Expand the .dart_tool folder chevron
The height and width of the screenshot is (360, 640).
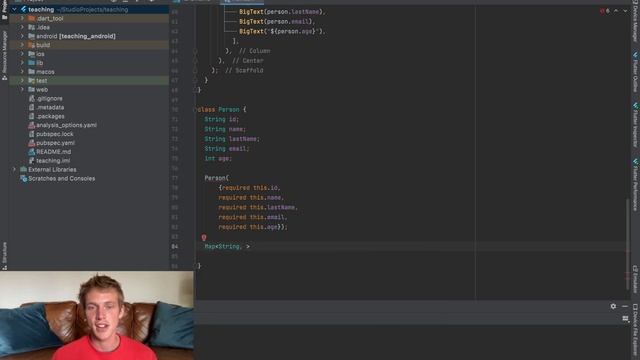coord(22,18)
